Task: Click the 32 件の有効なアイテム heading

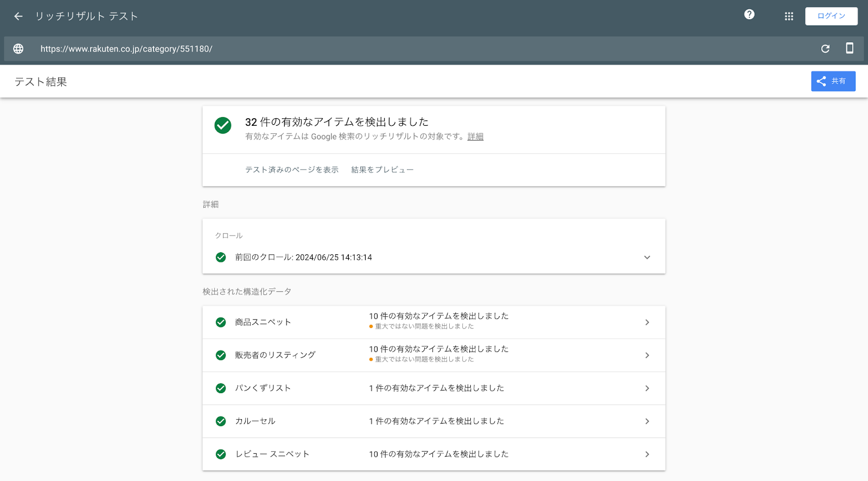Action: (337, 122)
